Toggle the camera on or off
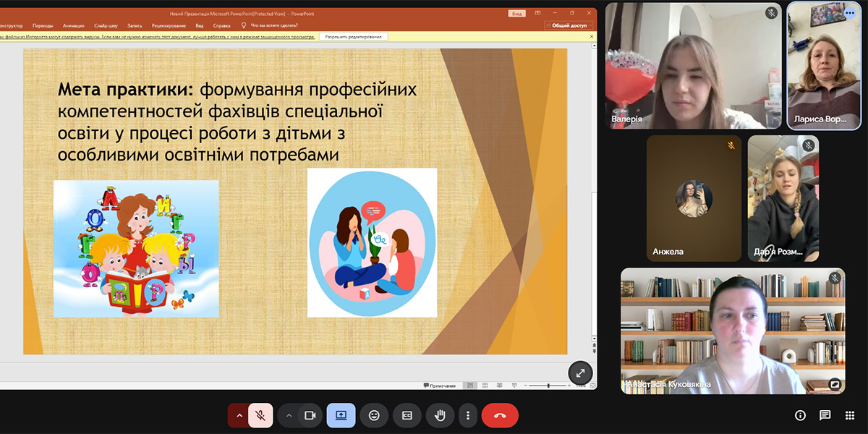The width and height of the screenshot is (868, 434). coord(311,415)
